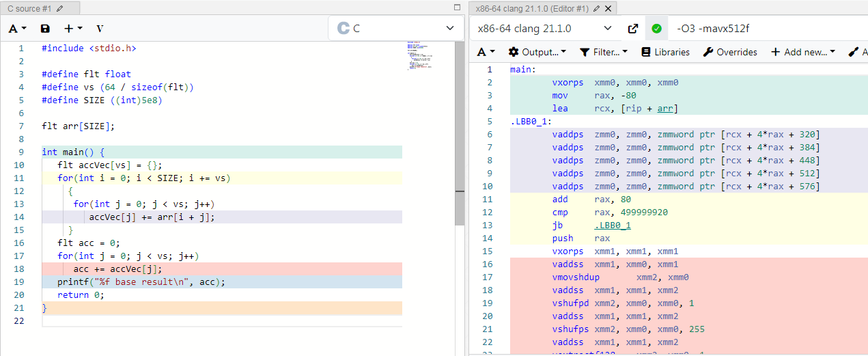Rename the C source #1 tab with pencil icon
This screenshot has width=868, height=356.
60,8
